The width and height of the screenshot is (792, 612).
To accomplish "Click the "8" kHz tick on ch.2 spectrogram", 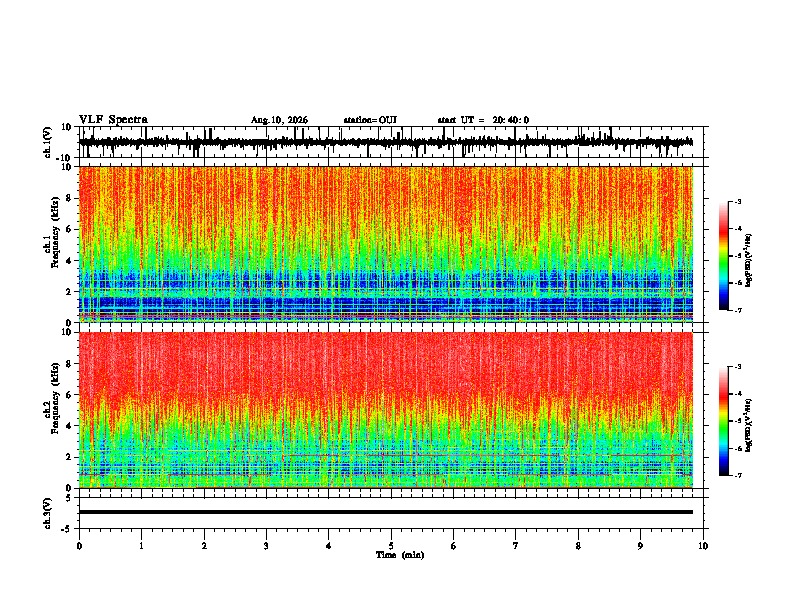I will (70, 364).
